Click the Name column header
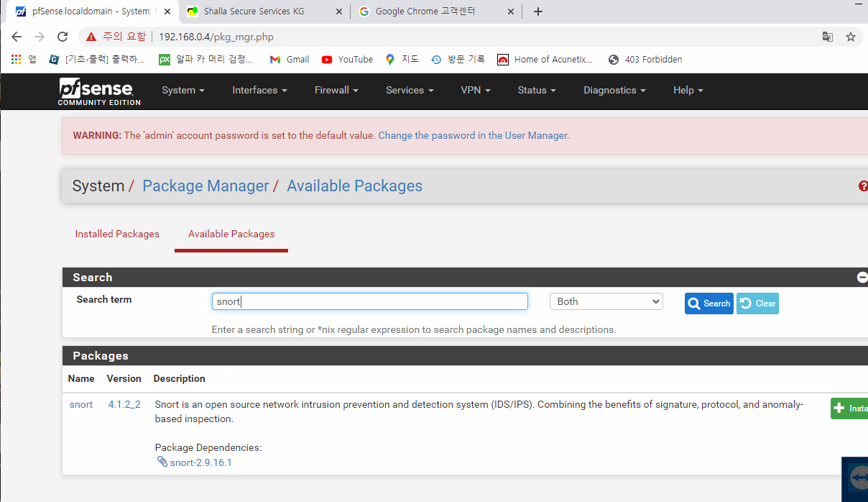The width and height of the screenshot is (868, 502). [x=81, y=378]
